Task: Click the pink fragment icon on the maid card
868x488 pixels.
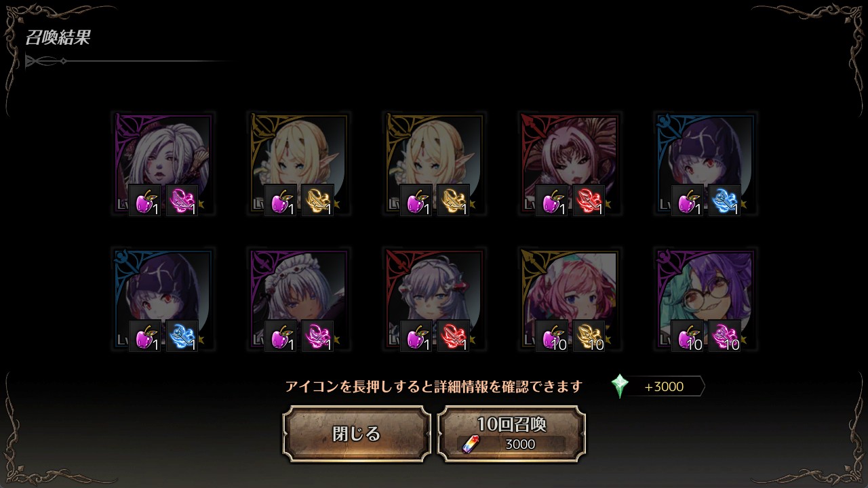Action: point(317,336)
